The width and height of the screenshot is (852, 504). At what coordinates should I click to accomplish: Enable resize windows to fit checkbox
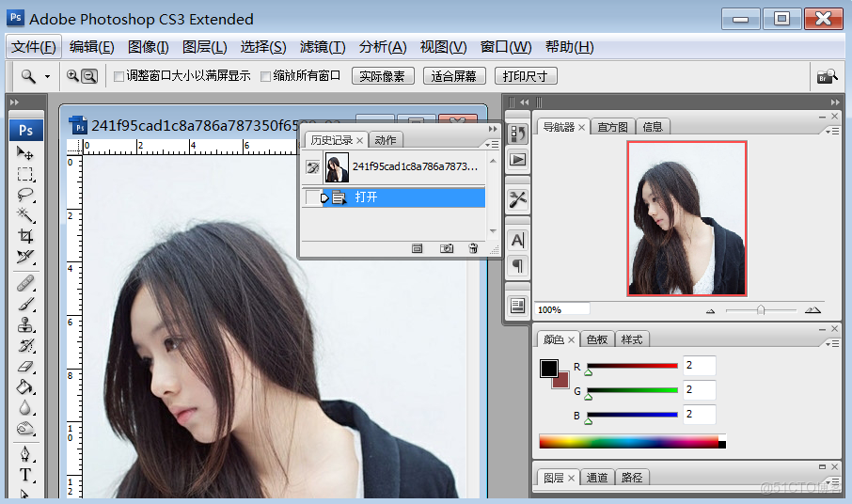coord(118,76)
